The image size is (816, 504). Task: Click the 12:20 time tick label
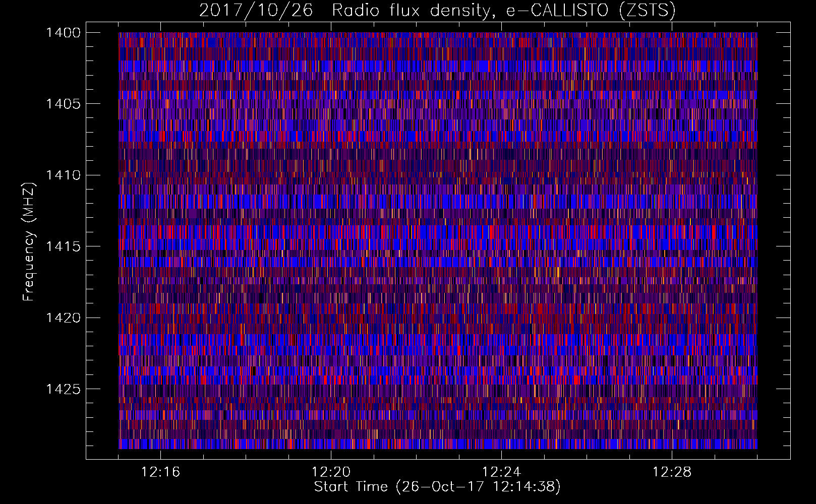click(331, 472)
